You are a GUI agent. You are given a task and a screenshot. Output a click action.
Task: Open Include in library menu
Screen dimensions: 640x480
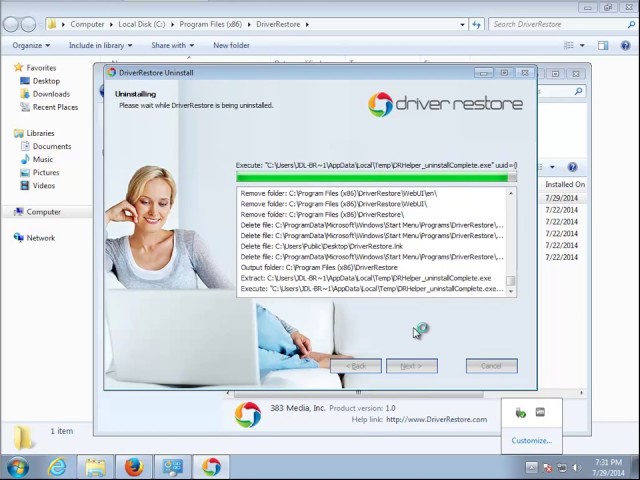click(x=100, y=45)
